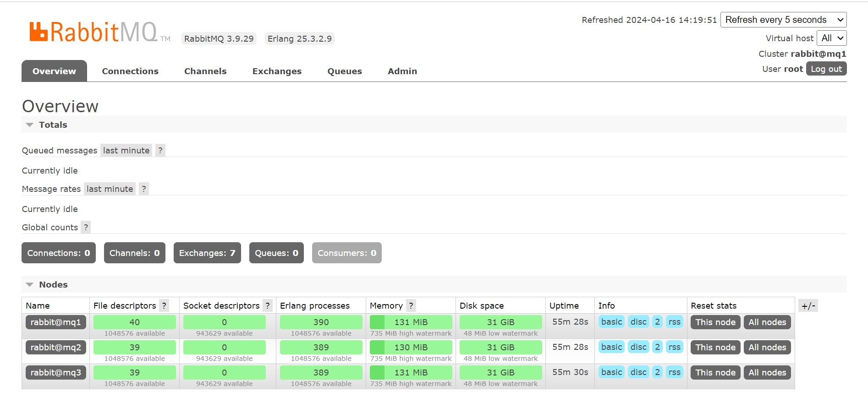Switch to the Channels tab
The height and width of the screenshot is (397, 868).
click(x=205, y=71)
